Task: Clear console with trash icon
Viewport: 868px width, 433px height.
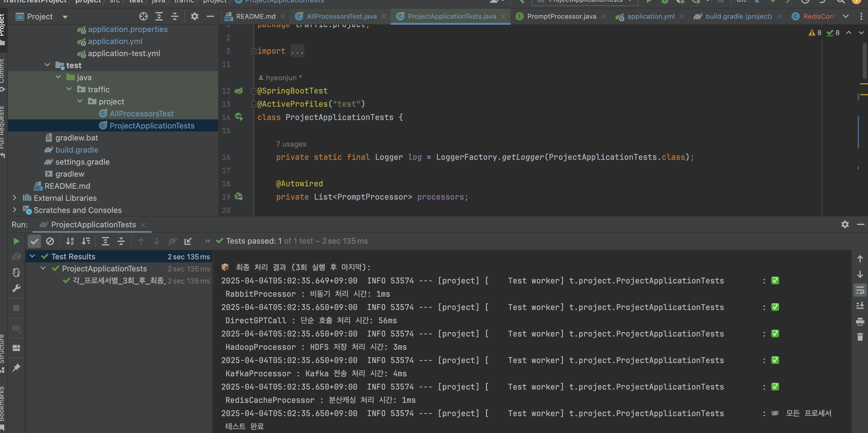Action: 860,337
